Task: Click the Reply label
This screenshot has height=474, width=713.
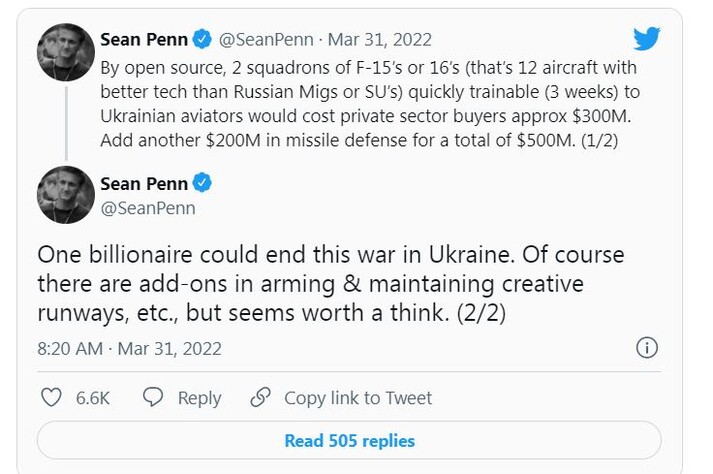Action: point(199,398)
